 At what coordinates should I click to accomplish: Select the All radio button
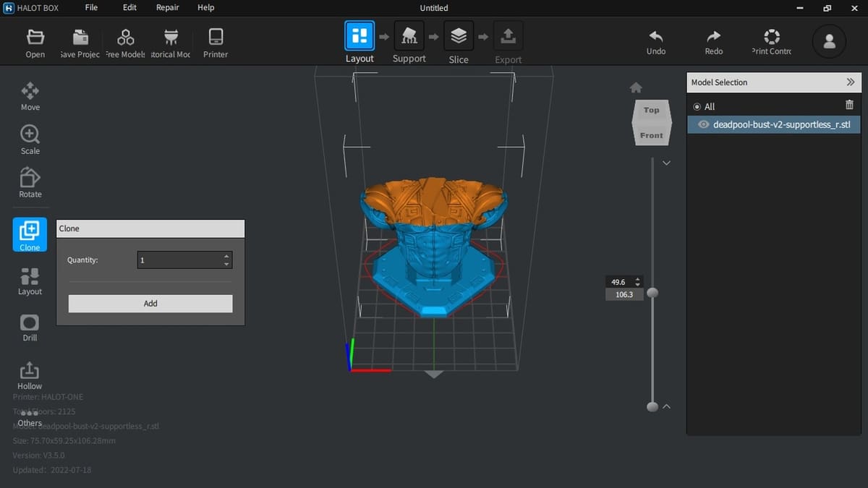point(697,107)
